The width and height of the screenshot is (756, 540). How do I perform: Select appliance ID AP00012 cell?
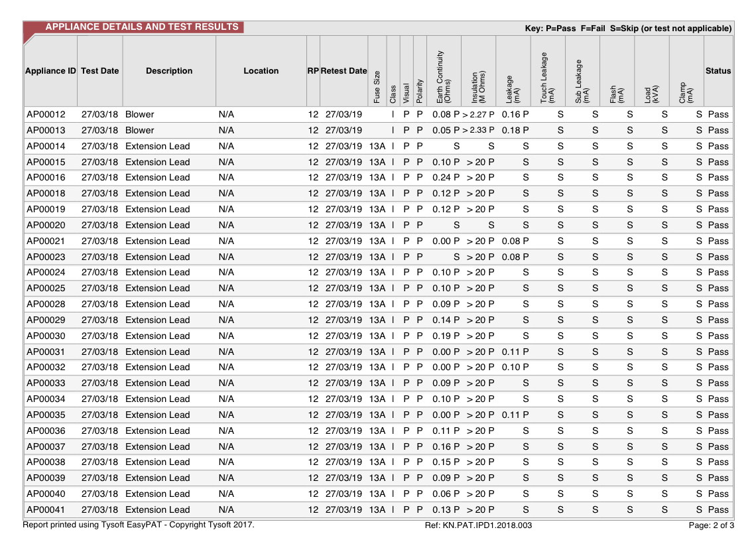tap(46, 114)
